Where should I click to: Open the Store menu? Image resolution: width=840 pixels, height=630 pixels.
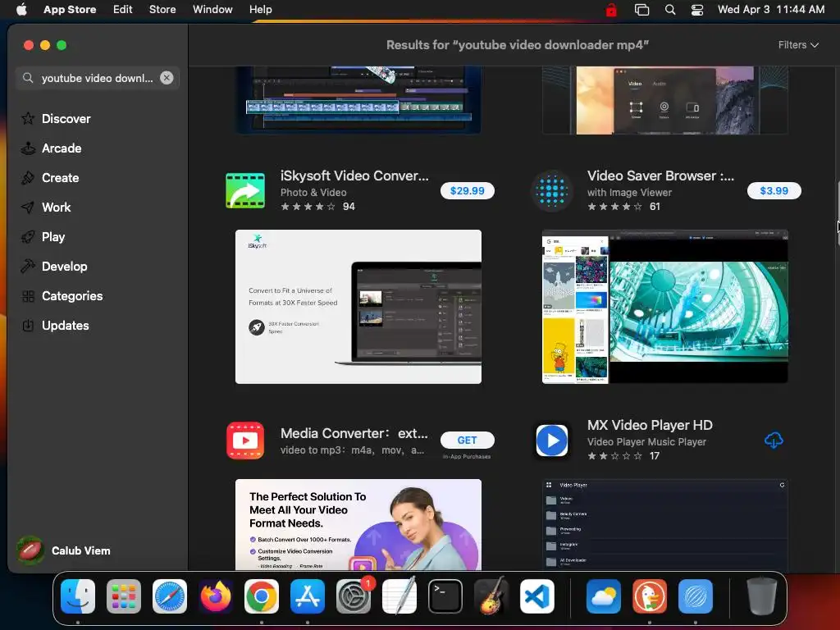pyautogui.click(x=162, y=9)
